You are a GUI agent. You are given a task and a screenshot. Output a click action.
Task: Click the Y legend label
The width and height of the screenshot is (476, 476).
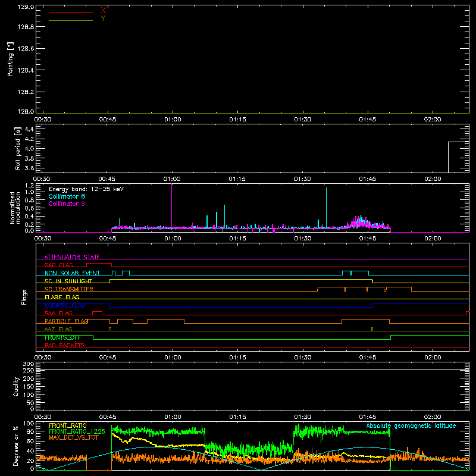click(103, 18)
